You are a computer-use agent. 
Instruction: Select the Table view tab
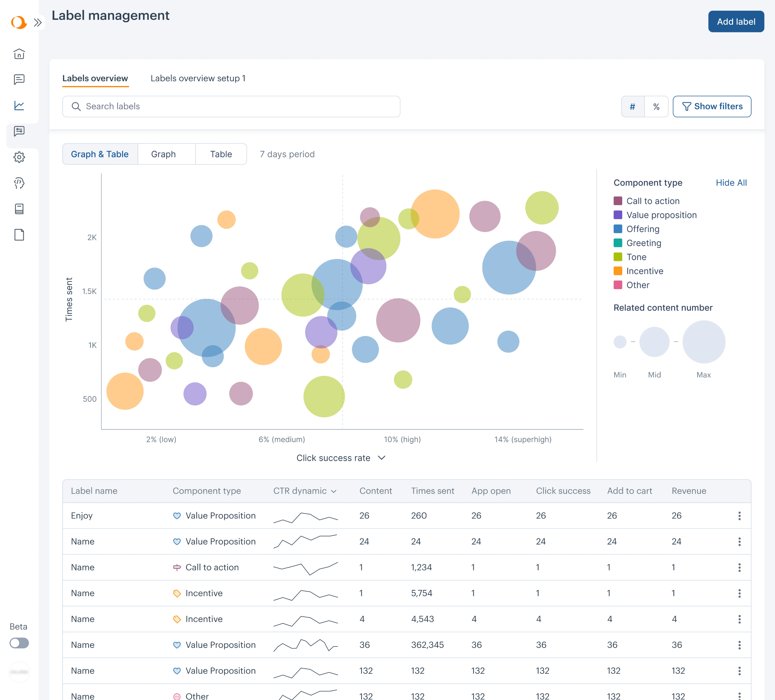pyautogui.click(x=221, y=154)
